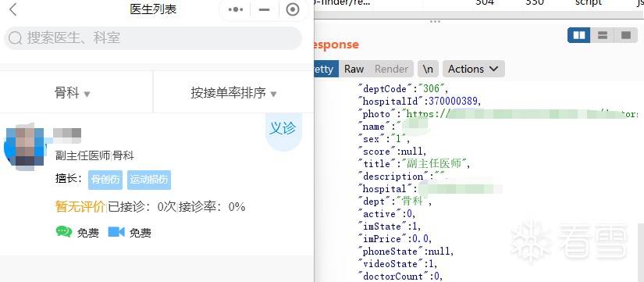The width and height of the screenshot is (644, 282).
Task: Close mini program via target circle icon
Action: pyautogui.click(x=293, y=9)
